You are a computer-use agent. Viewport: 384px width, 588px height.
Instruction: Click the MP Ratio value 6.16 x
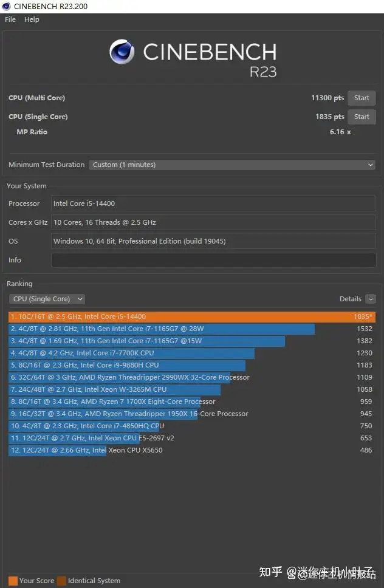coord(340,132)
